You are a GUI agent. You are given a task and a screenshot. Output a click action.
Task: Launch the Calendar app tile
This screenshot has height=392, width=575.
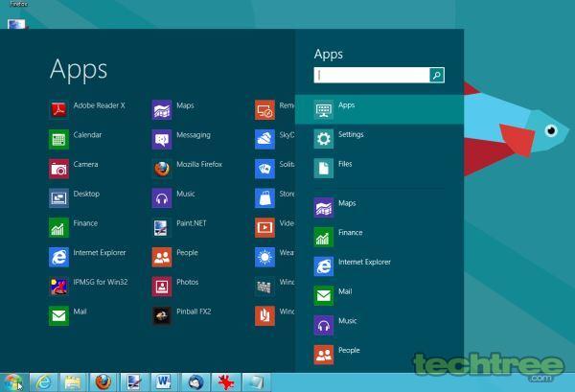[x=58, y=139]
